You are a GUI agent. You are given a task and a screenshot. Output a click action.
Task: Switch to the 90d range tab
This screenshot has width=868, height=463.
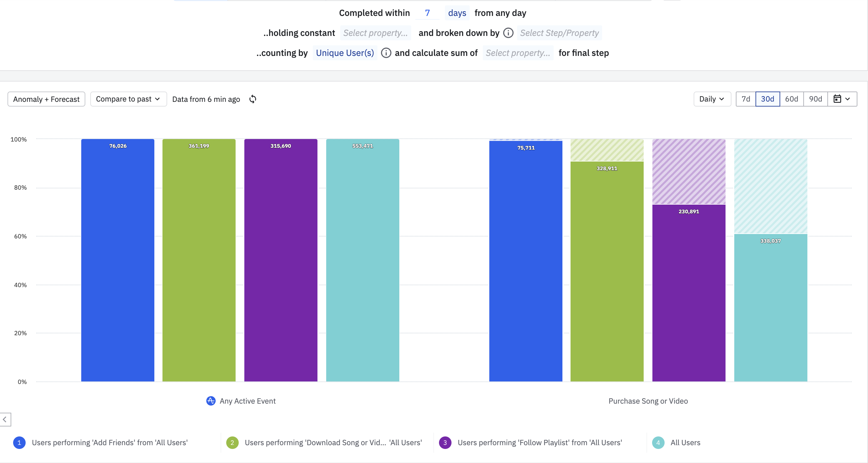click(815, 99)
